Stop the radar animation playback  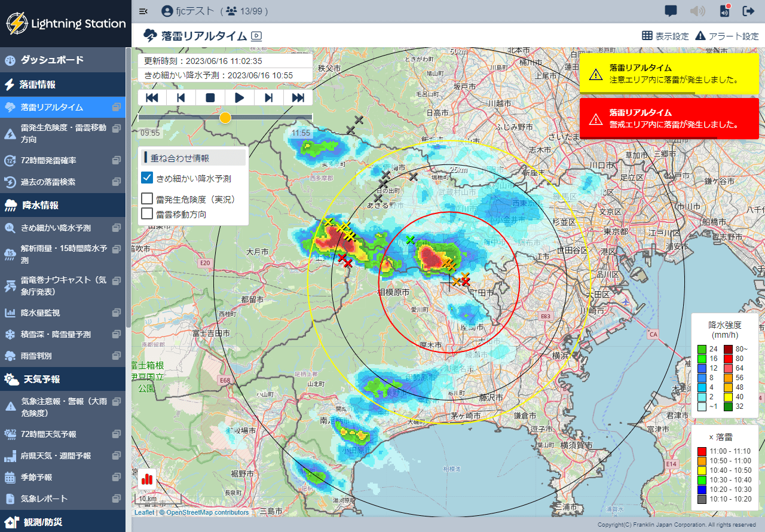point(210,97)
